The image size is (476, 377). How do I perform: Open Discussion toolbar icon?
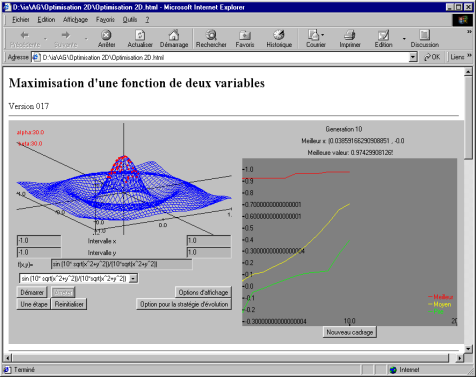[x=424, y=35]
